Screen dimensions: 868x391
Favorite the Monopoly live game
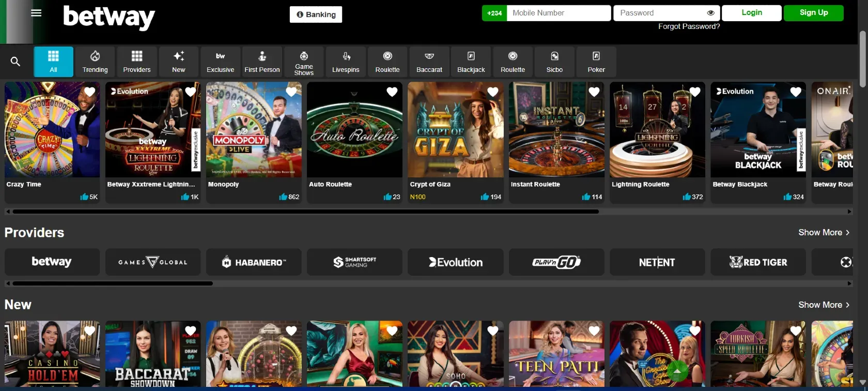[291, 92]
